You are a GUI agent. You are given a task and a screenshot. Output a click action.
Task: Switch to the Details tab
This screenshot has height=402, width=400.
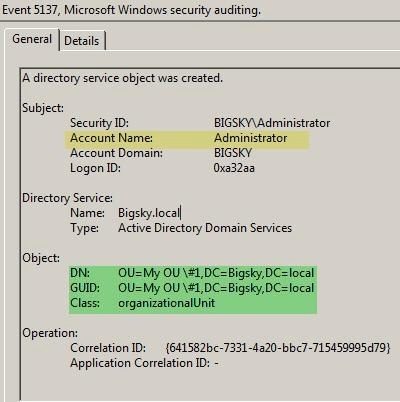click(82, 41)
